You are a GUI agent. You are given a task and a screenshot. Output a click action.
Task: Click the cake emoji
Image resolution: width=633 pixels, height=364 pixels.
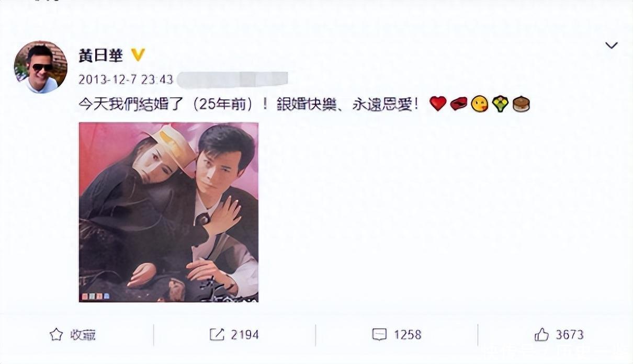[x=522, y=104]
